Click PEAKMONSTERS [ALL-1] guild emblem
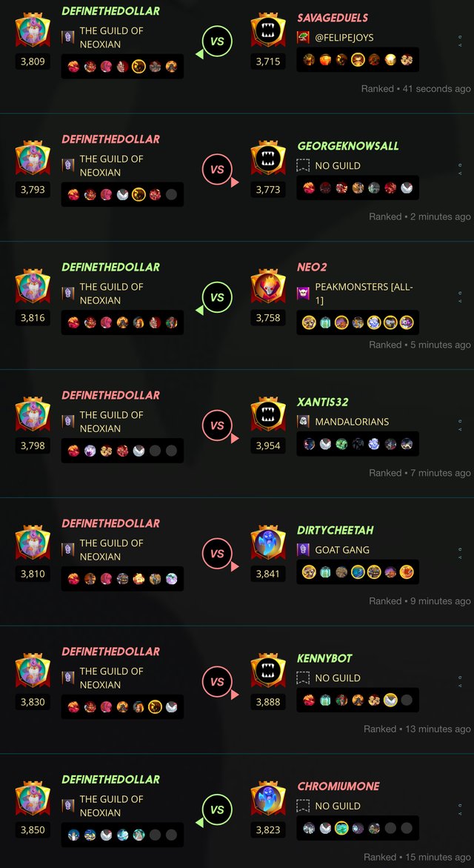 pos(303,294)
